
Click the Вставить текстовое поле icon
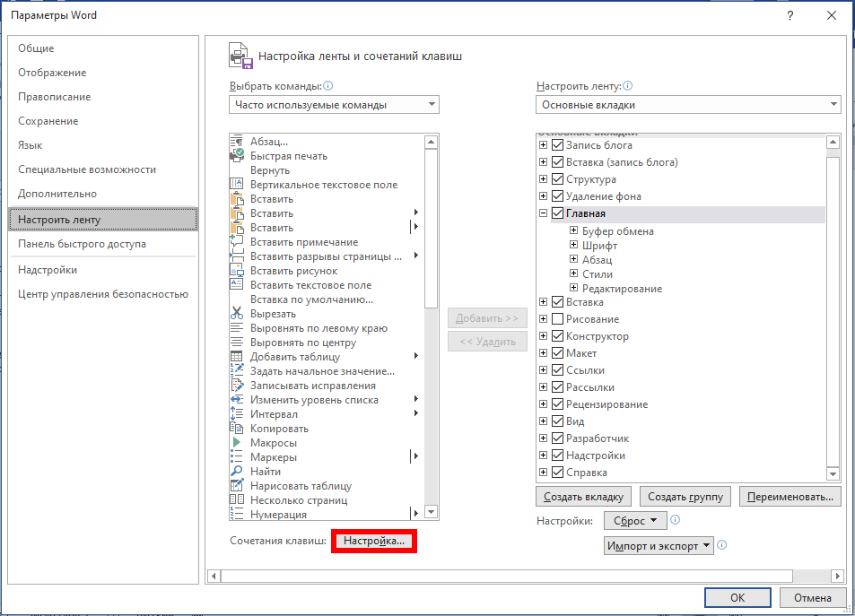pos(237,284)
